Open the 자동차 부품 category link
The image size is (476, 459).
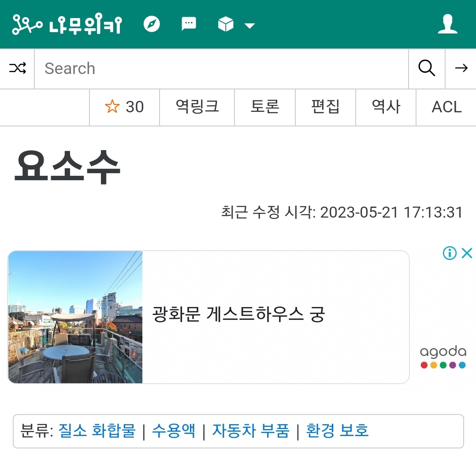[x=251, y=431]
